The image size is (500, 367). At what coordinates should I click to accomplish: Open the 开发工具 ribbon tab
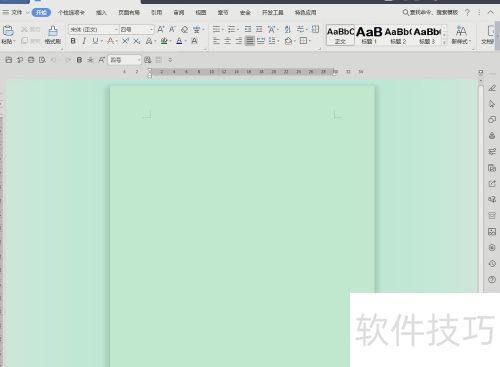click(272, 13)
